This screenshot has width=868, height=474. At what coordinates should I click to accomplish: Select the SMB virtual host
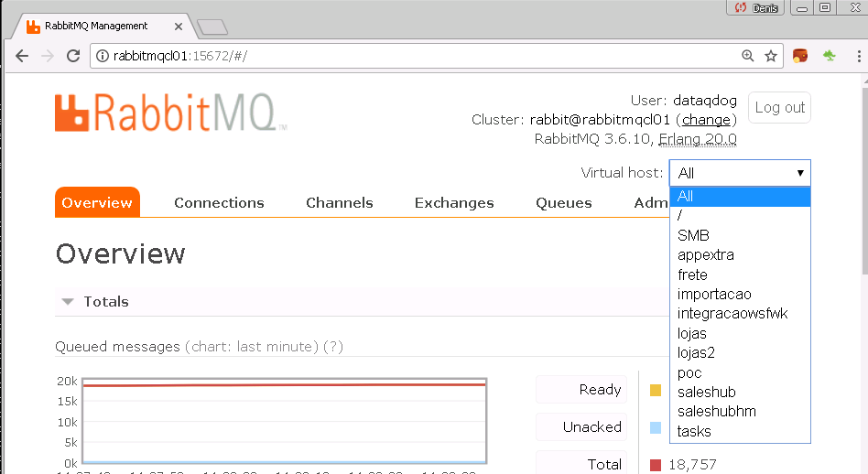click(740, 235)
